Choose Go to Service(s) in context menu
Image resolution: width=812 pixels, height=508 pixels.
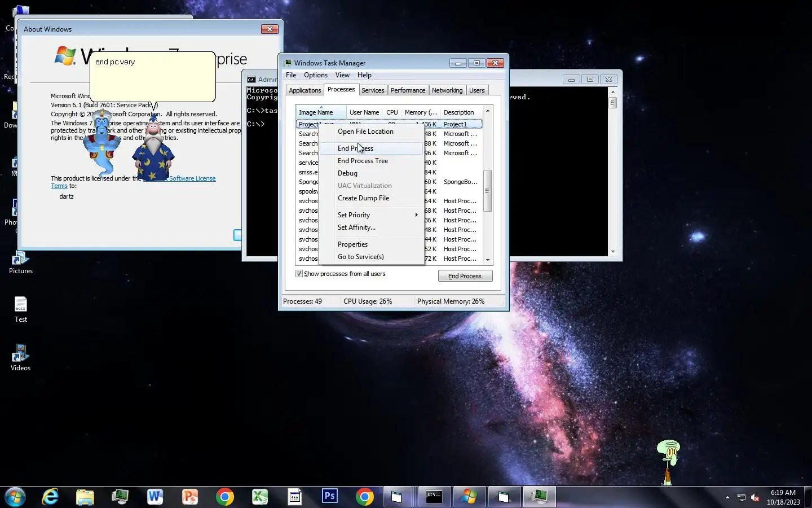click(371, 257)
